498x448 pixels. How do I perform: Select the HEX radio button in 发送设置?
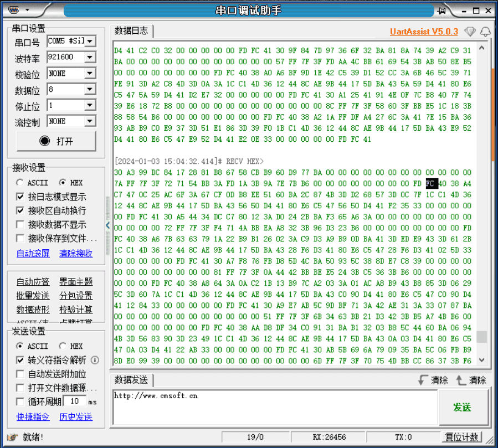63,346
